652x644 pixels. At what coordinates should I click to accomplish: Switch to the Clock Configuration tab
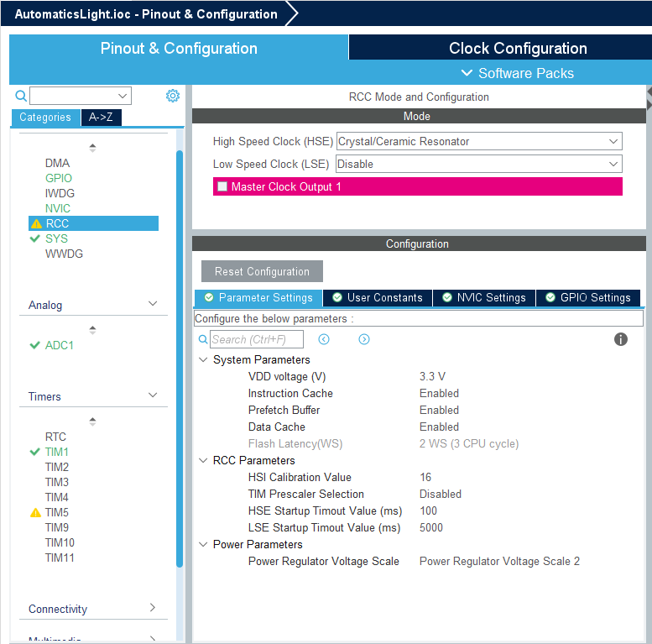point(518,48)
